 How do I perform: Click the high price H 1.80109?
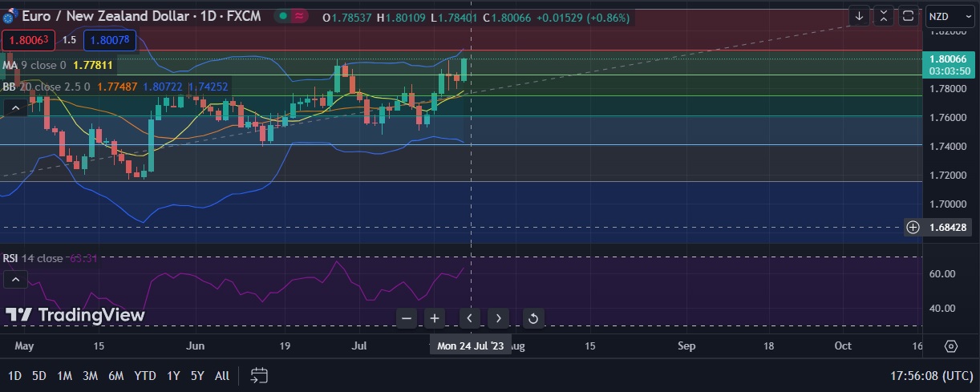point(402,17)
